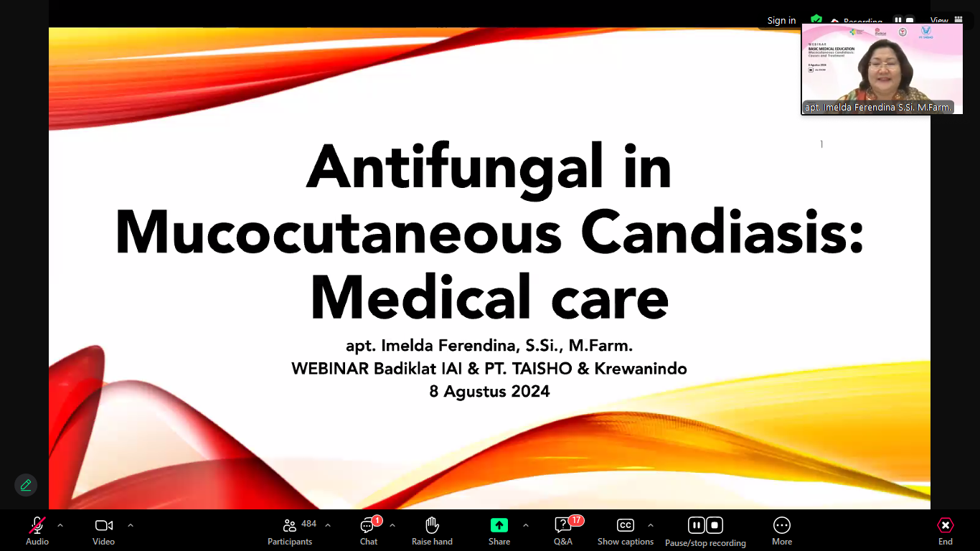
Task: Open the annotation pencil tool
Action: (x=26, y=485)
